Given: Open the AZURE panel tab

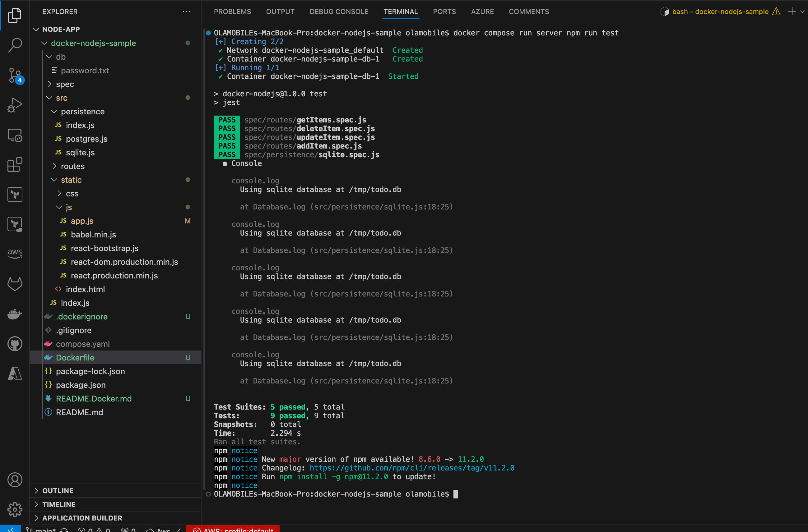Looking at the screenshot, I should pyautogui.click(x=482, y=11).
